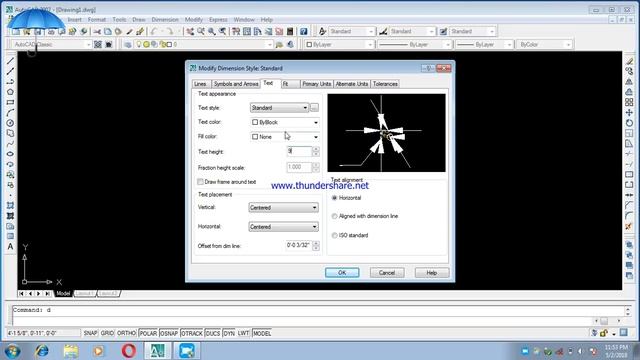Toggle POLAR tracking in status bar
This screenshot has width=640, height=360.
point(148,333)
